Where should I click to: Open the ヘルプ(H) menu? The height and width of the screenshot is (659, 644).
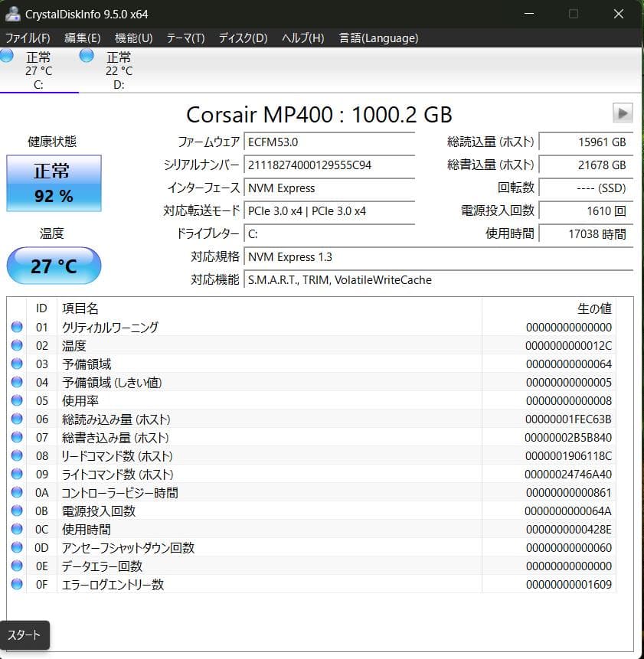click(302, 38)
